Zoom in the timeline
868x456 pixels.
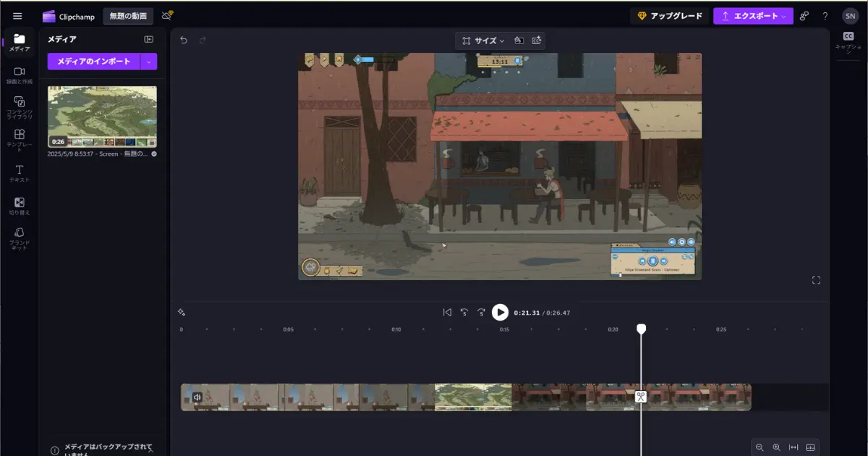tap(776, 447)
